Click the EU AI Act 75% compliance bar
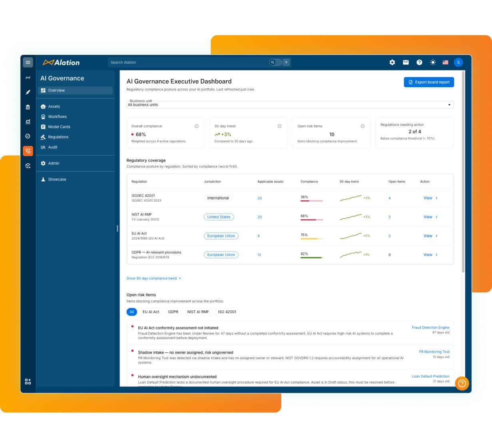 [312, 239]
